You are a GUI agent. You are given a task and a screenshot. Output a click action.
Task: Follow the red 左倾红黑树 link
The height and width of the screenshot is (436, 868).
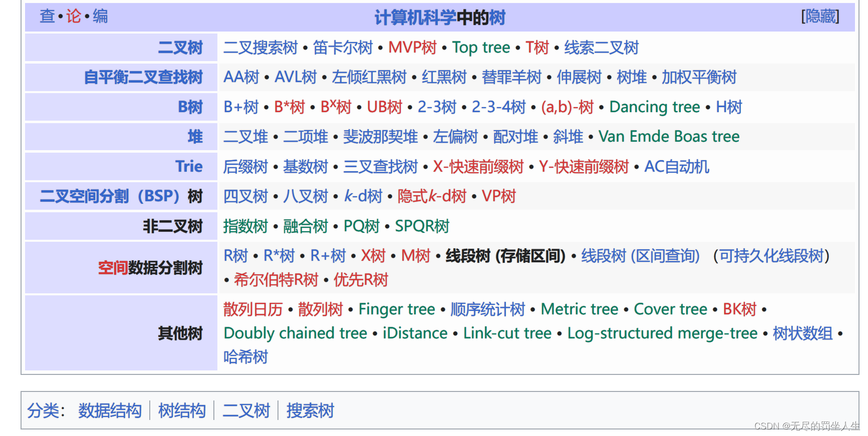point(369,77)
